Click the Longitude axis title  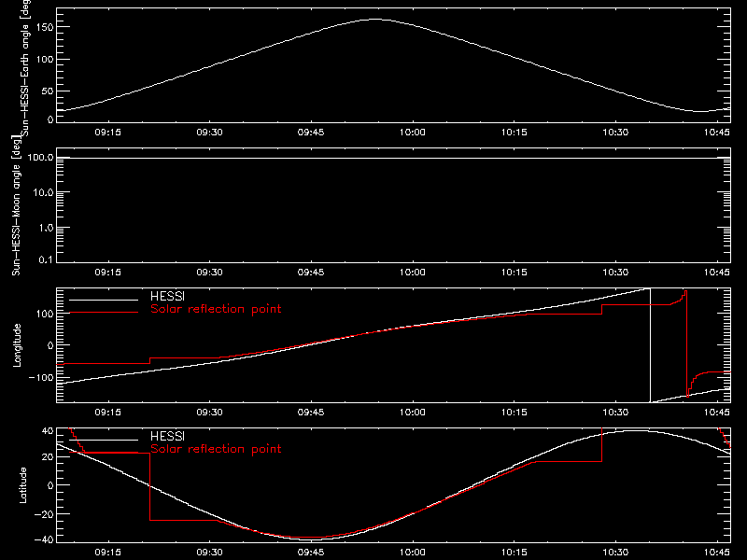17,345
